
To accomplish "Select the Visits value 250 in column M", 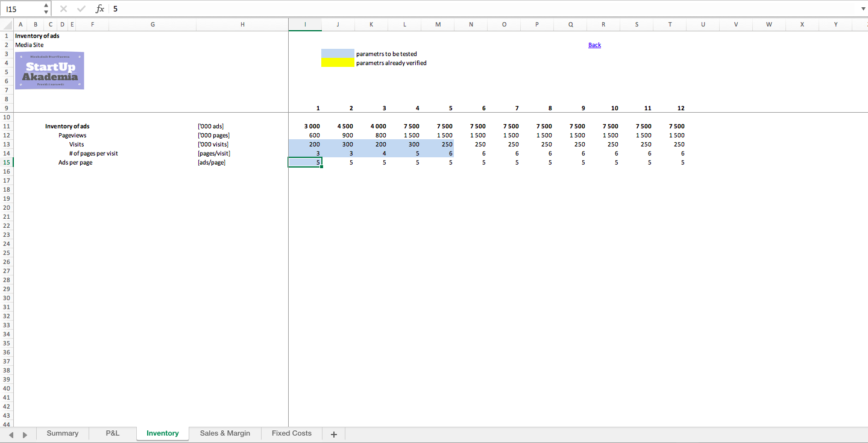I will (438, 145).
